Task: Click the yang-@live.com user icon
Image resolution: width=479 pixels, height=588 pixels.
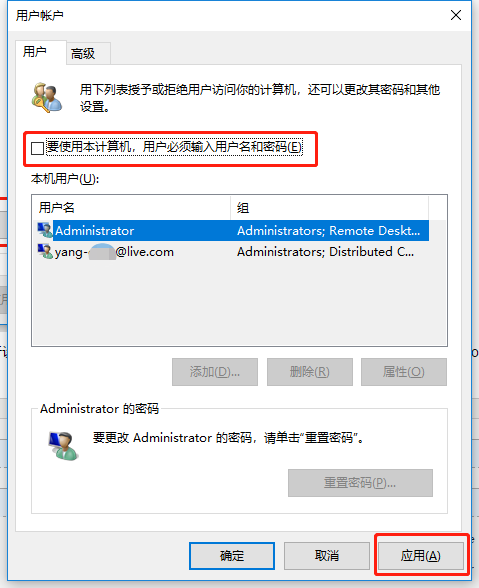Action: 45,252
